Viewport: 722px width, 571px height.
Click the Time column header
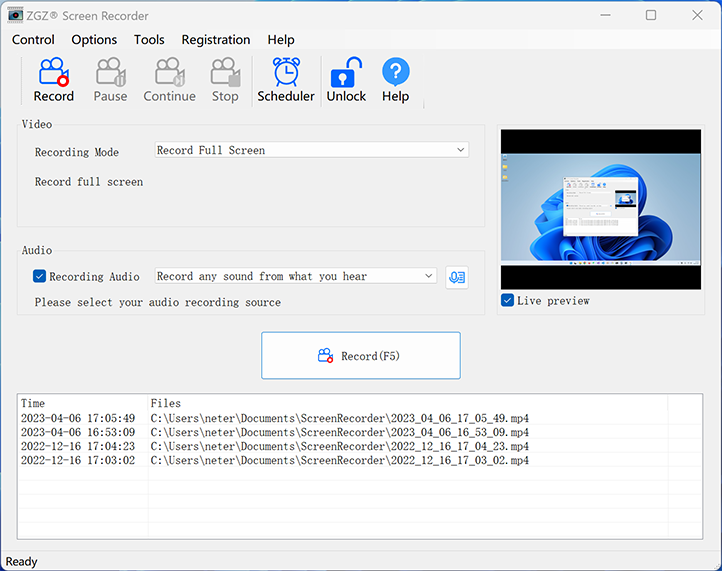click(83, 403)
